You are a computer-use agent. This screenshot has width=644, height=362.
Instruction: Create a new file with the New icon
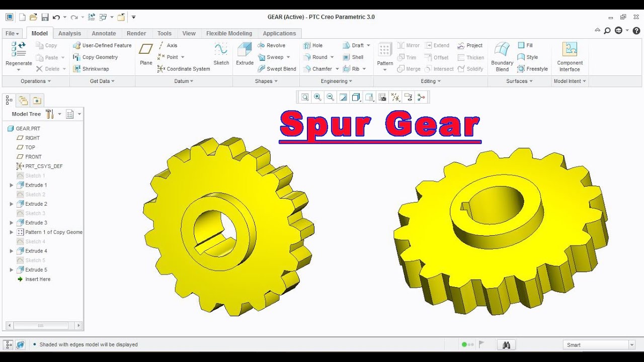22,17
